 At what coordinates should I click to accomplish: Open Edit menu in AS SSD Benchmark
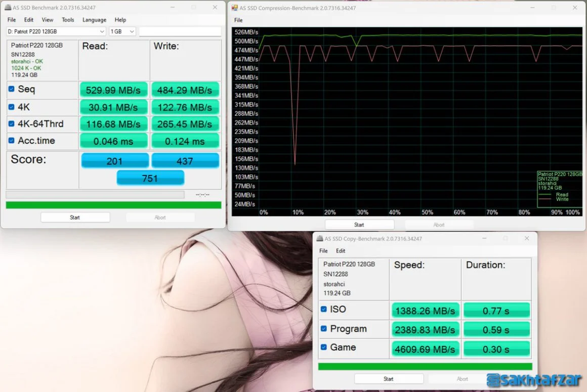[29, 20]
